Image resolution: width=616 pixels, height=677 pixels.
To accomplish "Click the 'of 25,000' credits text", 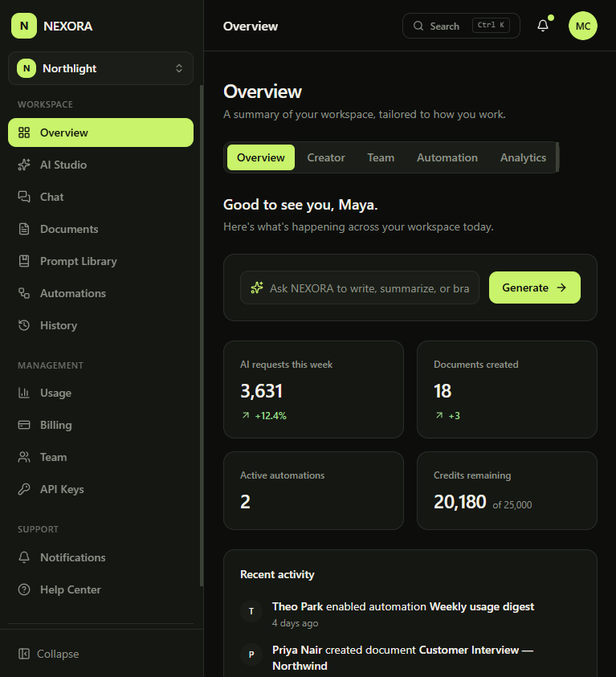I will (512, 504).
